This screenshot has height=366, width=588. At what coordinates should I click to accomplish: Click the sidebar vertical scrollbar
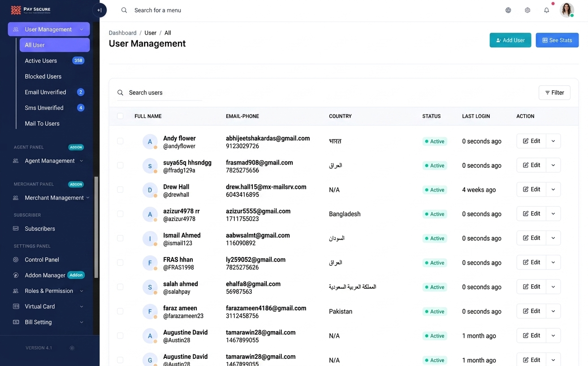[x=96, y=227]
